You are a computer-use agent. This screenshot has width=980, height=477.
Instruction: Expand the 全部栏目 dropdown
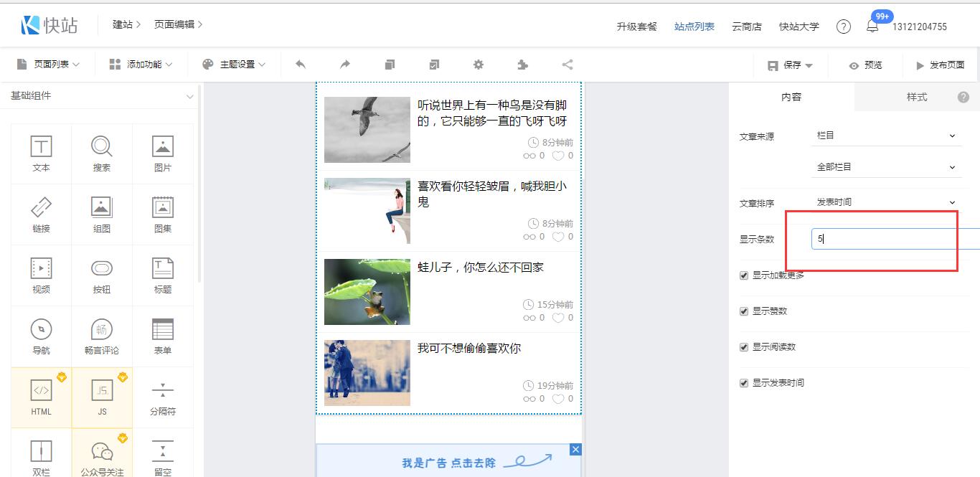[x=886, y=167]
